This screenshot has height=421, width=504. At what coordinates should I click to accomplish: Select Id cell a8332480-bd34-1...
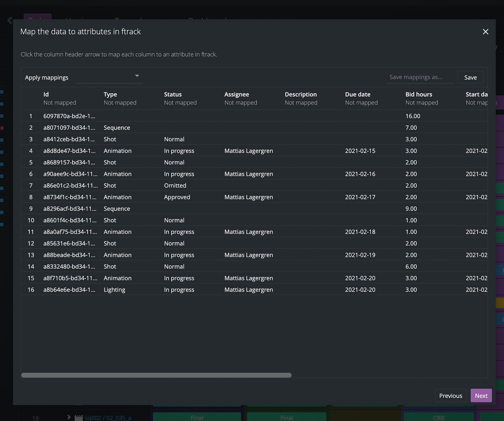pyautogui.click(x=69, y=267)
